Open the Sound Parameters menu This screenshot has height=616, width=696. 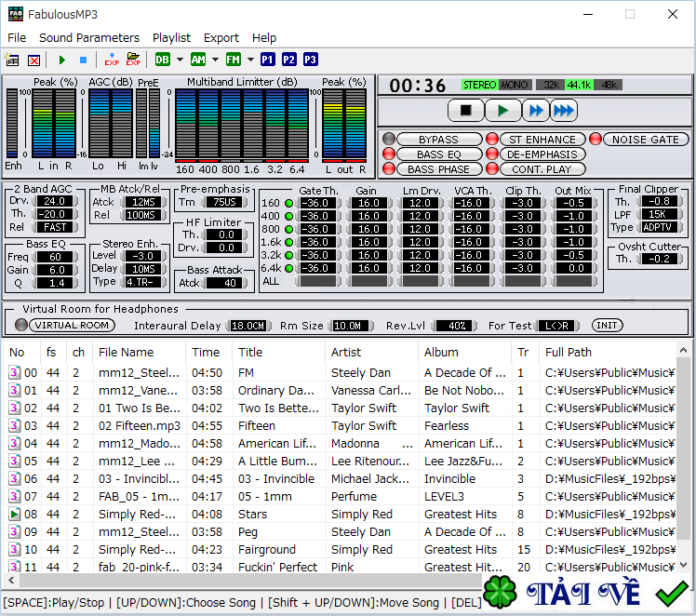point(89,37)
